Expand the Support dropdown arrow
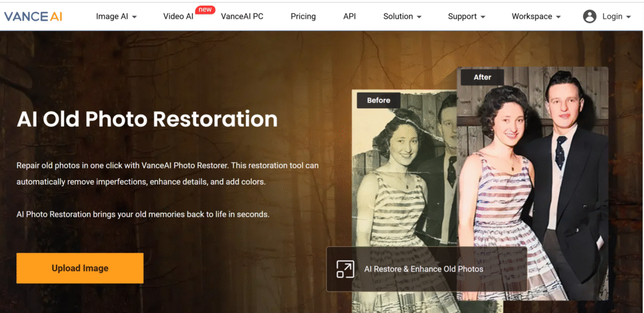This screenshot has width=644, height=313. 482,17
